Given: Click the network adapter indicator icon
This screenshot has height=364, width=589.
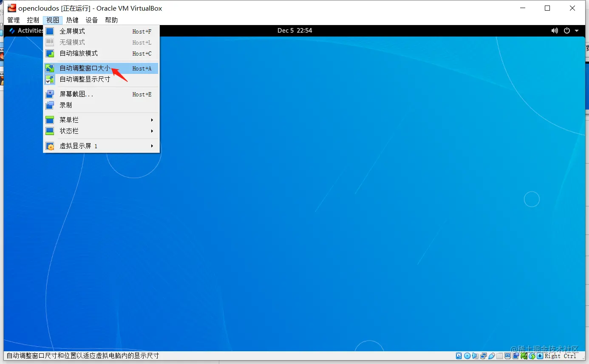Looking at the screenshot, I should [483, 356].
